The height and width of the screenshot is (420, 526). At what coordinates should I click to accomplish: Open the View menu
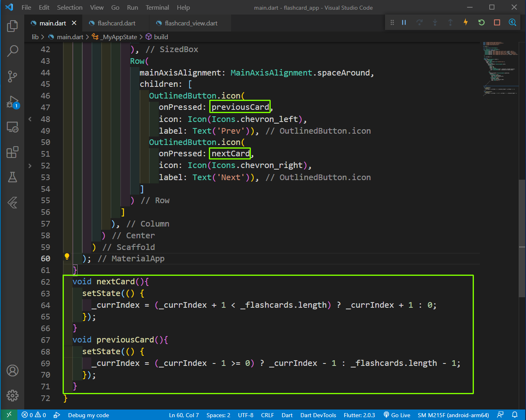point(97,7)
